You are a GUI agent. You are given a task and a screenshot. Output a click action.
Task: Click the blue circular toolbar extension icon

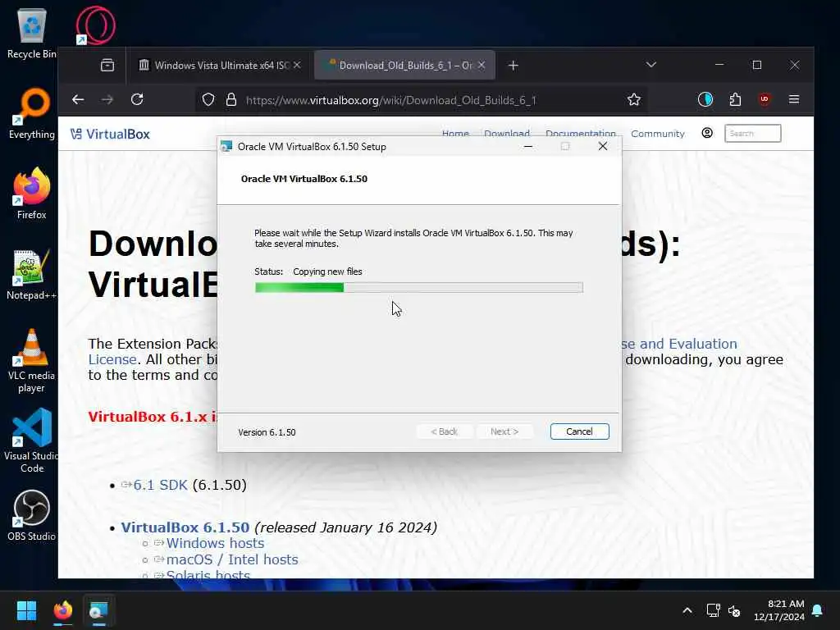(705, 99)
